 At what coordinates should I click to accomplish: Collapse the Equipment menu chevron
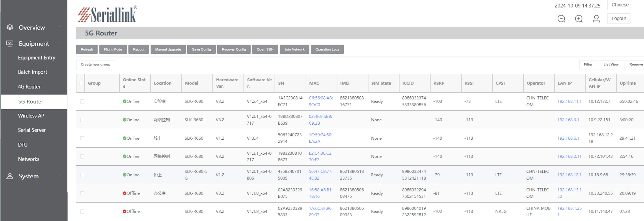(x=60, y=43)
